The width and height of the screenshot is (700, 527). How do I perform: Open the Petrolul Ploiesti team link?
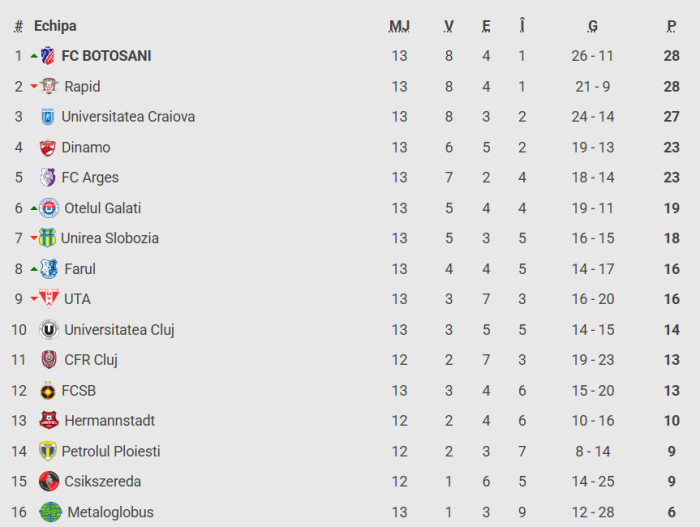point(111,452)
